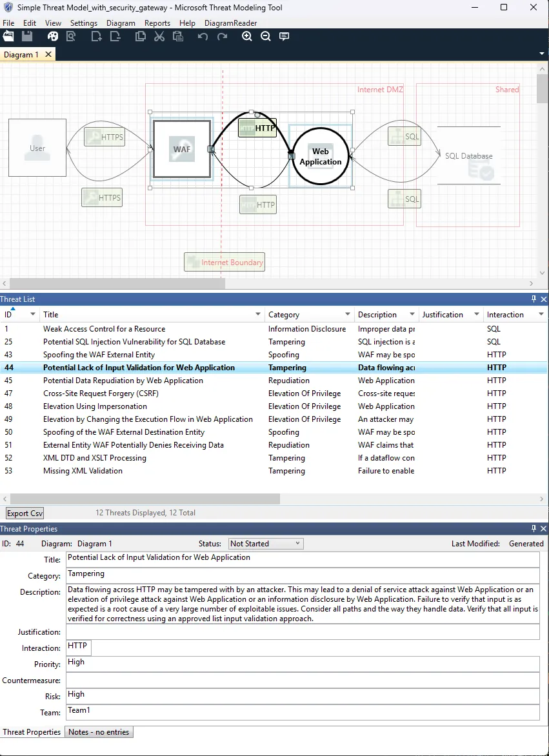
Task: Zoom in on the diagram
Action: click(x=246, y=36)
